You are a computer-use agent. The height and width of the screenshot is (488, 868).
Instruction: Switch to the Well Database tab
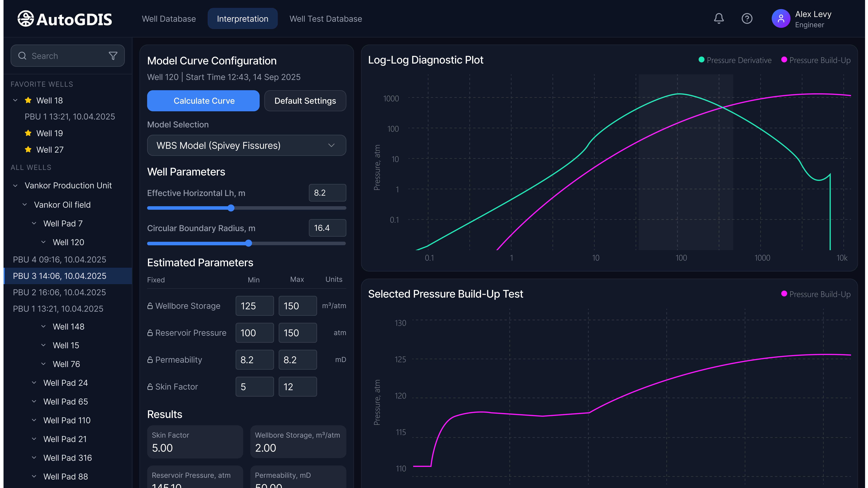[x=169, y=19]
